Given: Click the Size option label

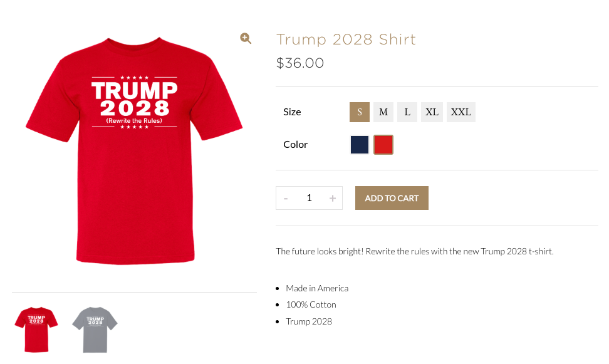Looking at the screenshot, I should pos(292,112).
